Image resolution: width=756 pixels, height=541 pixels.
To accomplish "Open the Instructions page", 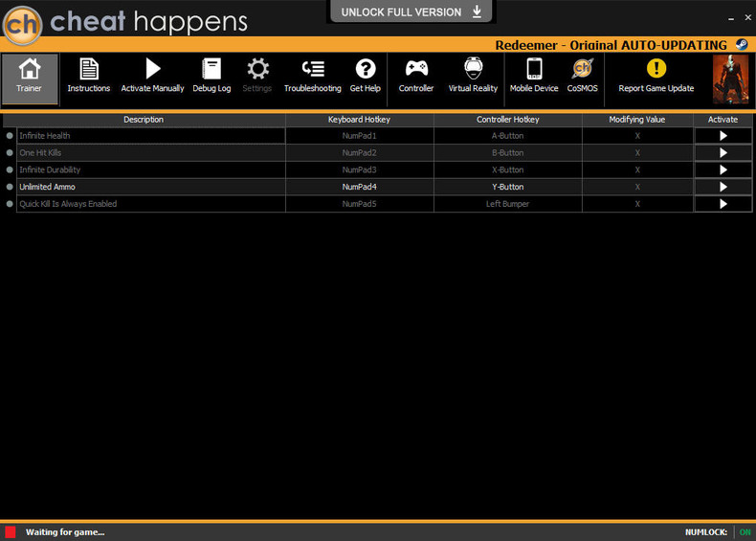I will tap(89, 76).
